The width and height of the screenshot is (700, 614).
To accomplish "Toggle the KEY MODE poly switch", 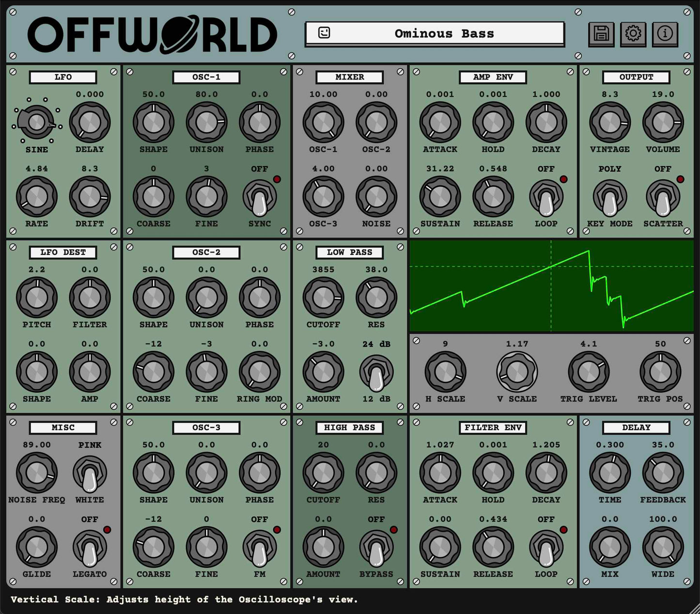I will pyautogui.click(x=610, y=198).
